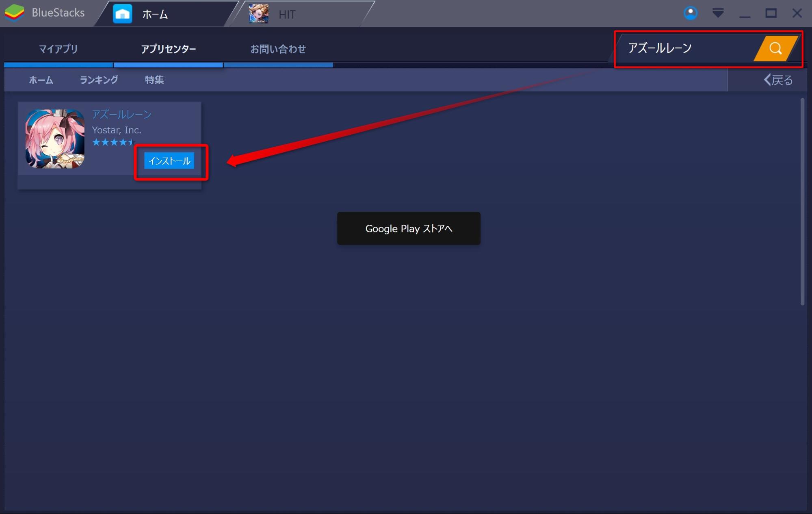Switch to the HIT game tab
This screenshot has width=812, height=514.
pyautogui.click(x=303, y=14)
